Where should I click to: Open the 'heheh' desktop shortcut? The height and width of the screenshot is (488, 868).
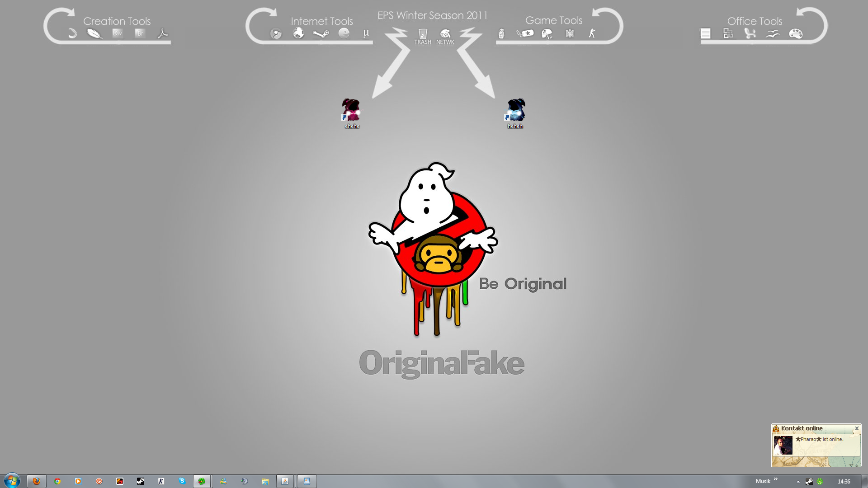pos(515,113)
